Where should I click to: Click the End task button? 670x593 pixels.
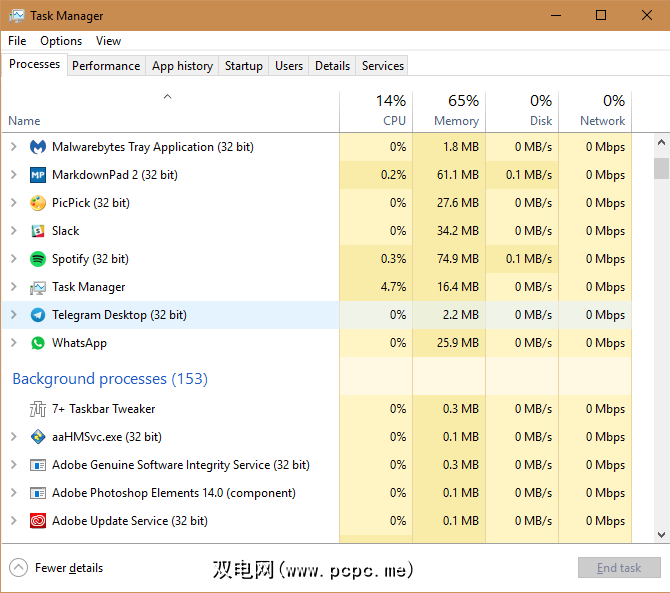point(619,568)
